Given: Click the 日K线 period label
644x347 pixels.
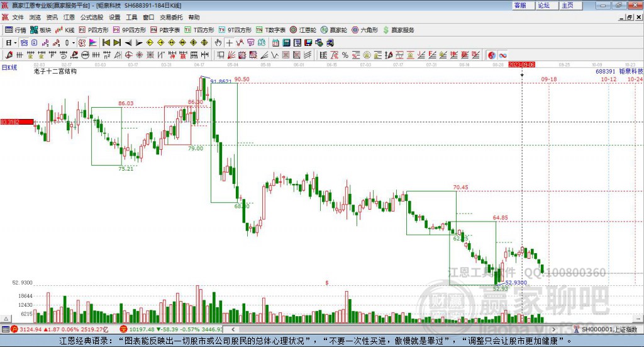Looking at the screenshot, I should click(9, 67).
